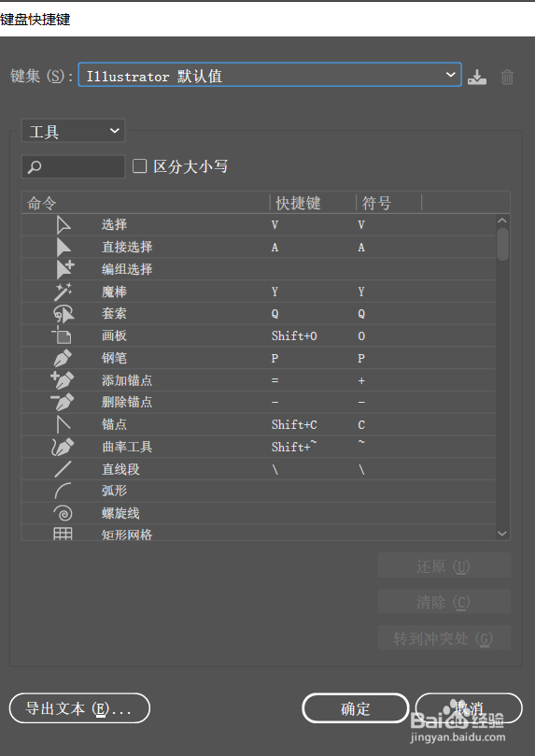
Task: Select the 曲率工具 command label
Action: [127, 447]
